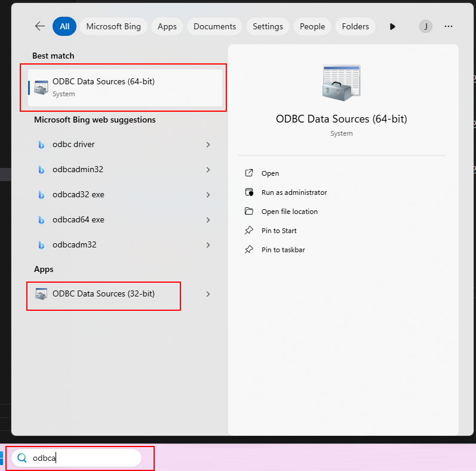Select the Microsoft Bing filter tab

click(x=113, y=26)
